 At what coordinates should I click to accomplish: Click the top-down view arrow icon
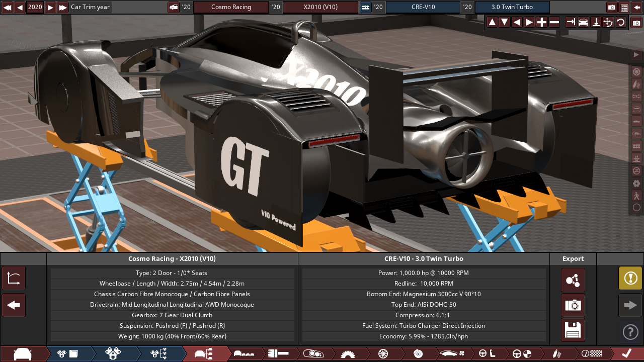tap(596, 22)
